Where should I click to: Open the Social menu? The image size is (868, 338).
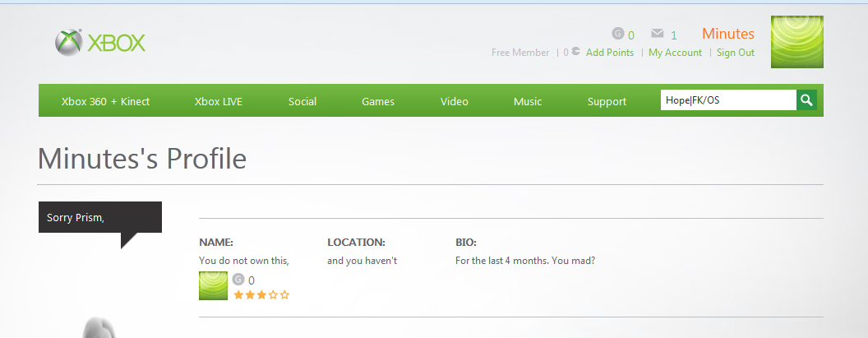(x=302, y=101)
